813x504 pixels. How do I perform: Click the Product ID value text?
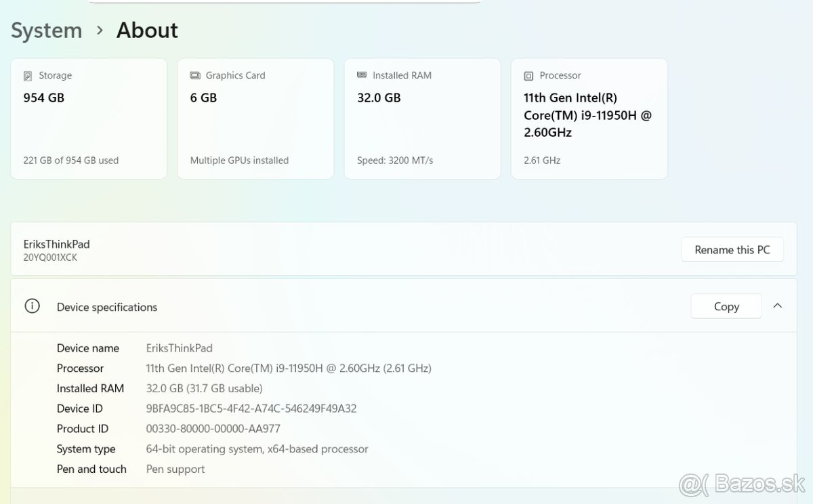point(213,429)
